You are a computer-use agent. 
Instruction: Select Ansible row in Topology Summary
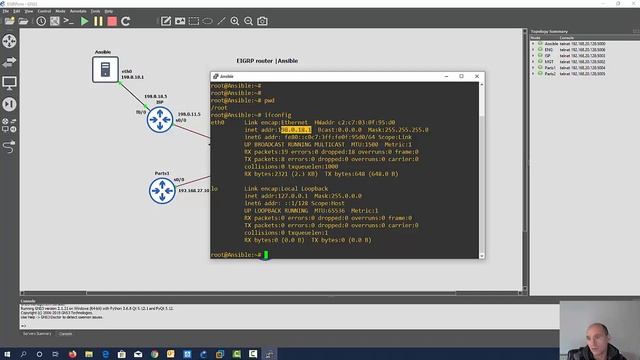coord(584,44)
